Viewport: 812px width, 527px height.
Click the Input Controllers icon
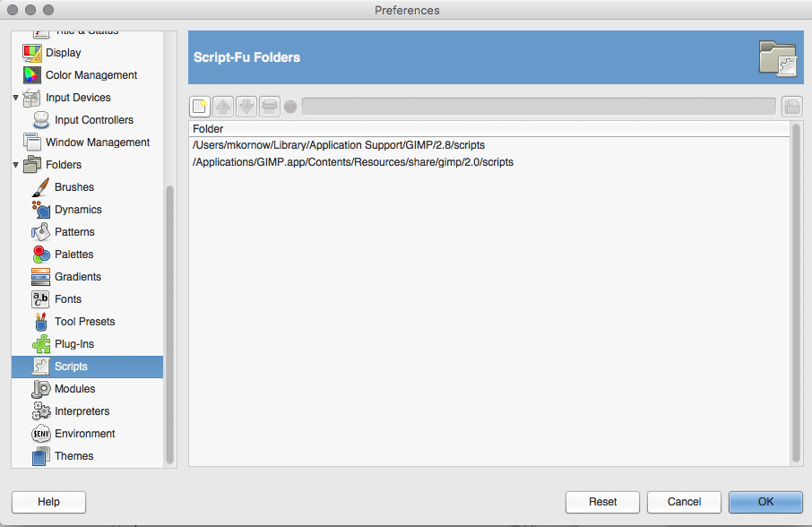coord(41,120)
